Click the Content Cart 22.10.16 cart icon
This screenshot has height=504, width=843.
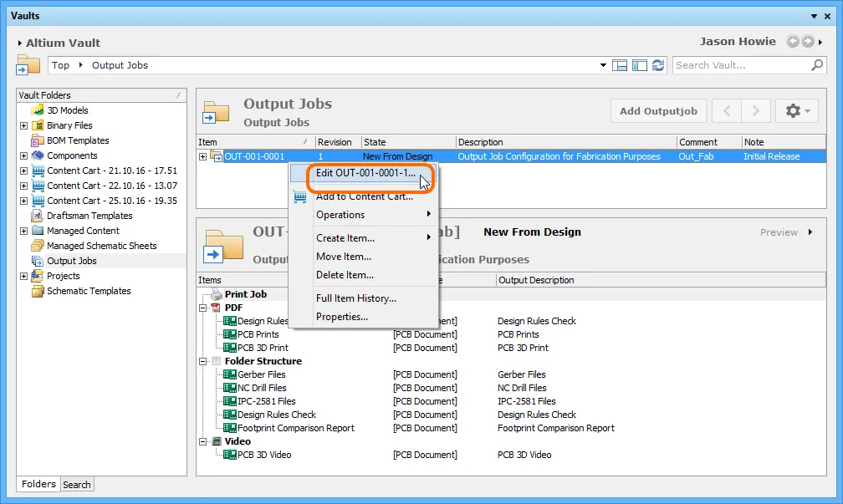tap(38, 186)
